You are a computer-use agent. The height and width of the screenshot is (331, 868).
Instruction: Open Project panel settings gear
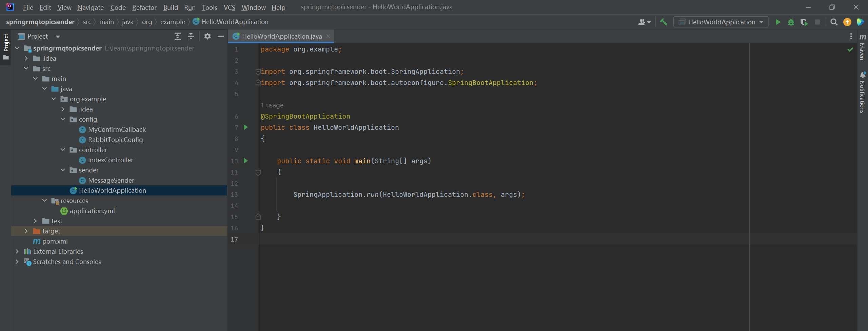click(207, 36)
